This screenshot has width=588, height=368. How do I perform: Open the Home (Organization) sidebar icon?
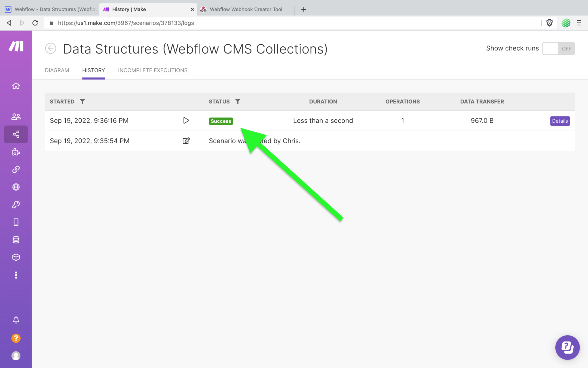(16, 86)
